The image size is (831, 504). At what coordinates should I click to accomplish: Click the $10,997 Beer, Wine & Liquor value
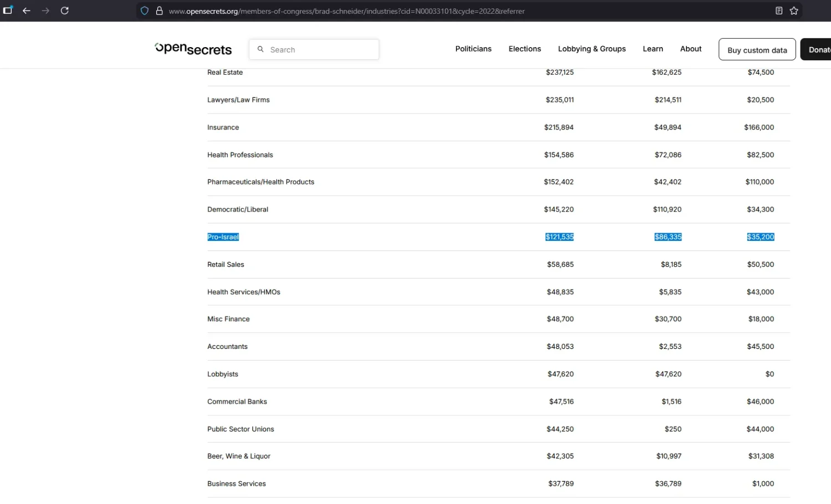[669, 456]
